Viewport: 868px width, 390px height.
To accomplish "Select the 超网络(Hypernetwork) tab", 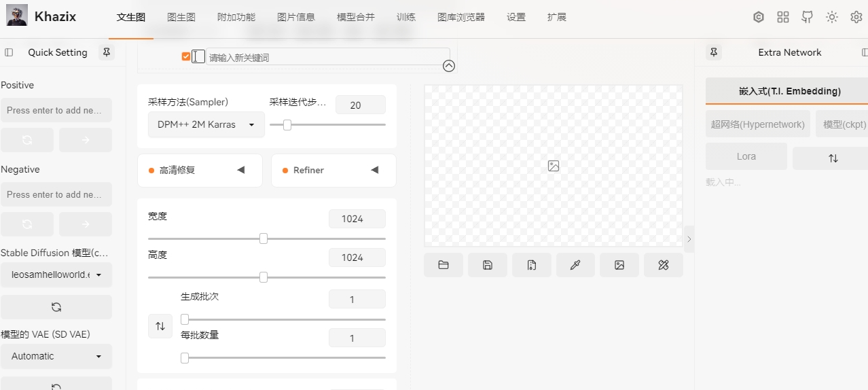I will point(758,124).
